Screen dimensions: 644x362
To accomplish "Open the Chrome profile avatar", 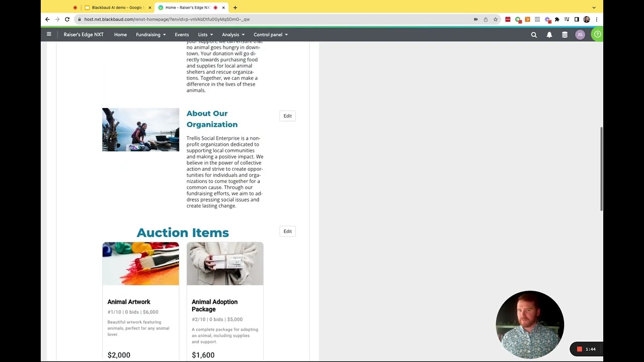I will (x=587, y=19).
